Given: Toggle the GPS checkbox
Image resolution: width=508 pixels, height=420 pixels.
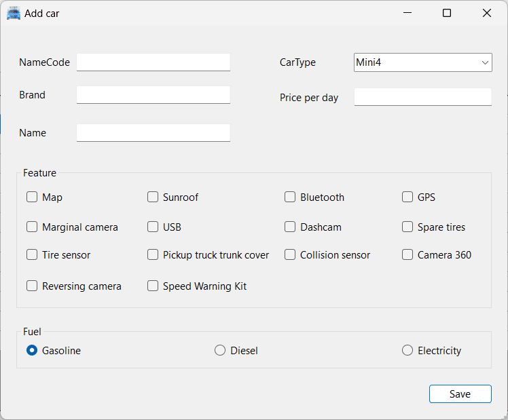Looking at the screenshot, I should (407, 197).
